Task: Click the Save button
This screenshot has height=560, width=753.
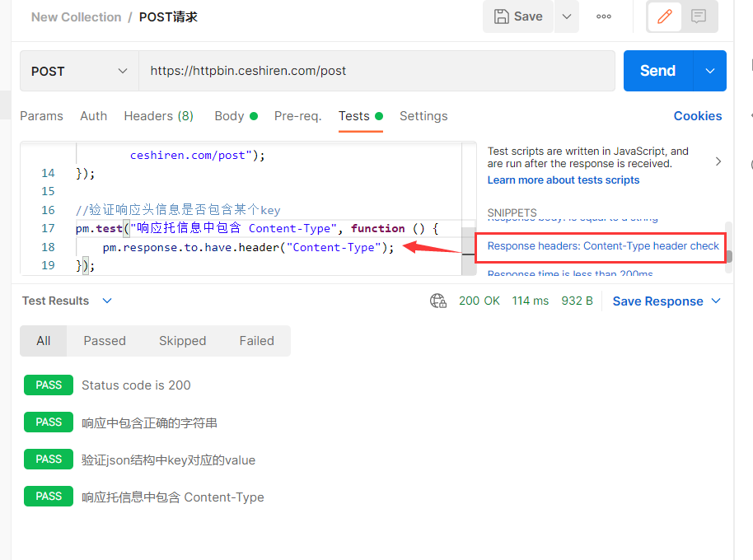Action: (x=518, y=16)
